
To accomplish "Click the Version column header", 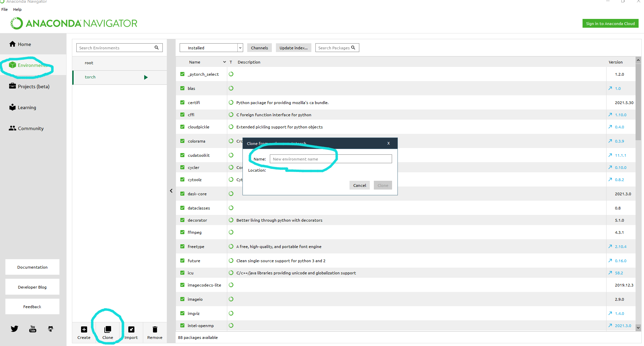I will coord(615,62).
